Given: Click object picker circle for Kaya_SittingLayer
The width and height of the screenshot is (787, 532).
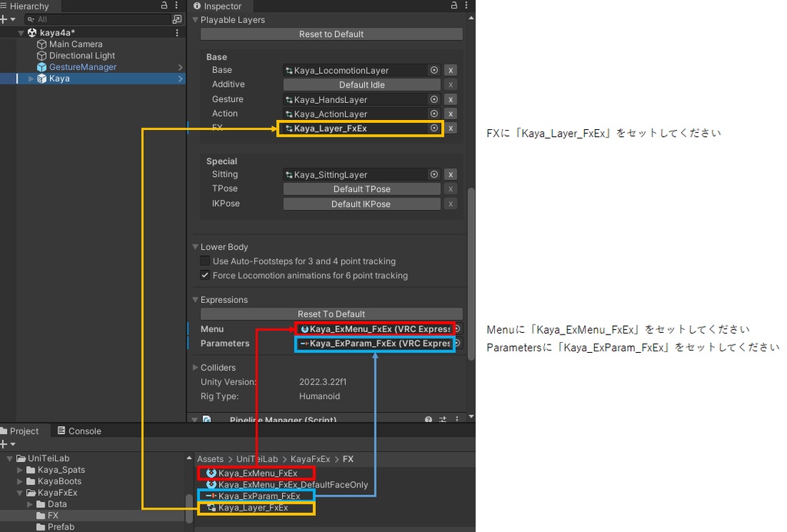Looking at the screenshot, I should 434,175.
